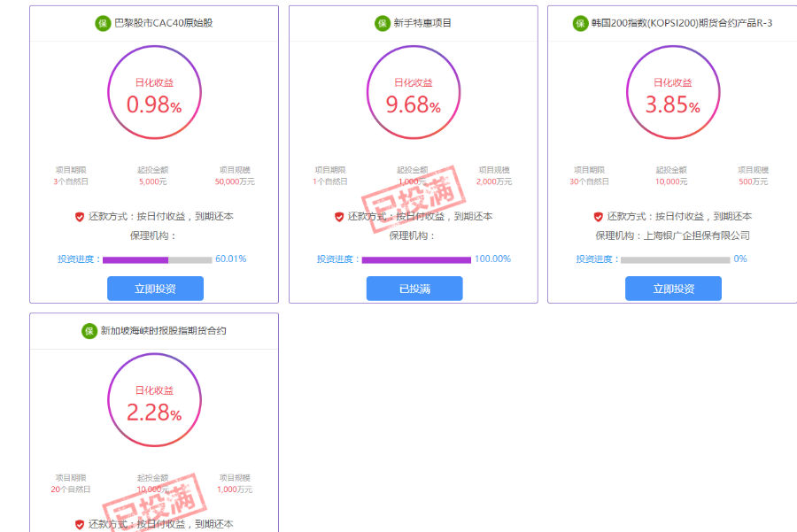This screenshot has height=532, width=797.
Task: Click 保理机构：上海银广企担保有限公司 text
Action: [x=672, y=235]
